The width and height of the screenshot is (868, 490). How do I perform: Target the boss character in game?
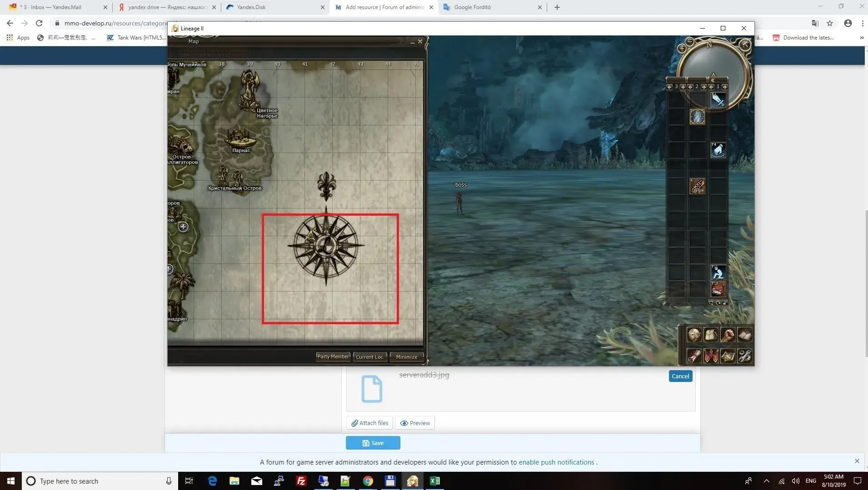coord(459,202)
